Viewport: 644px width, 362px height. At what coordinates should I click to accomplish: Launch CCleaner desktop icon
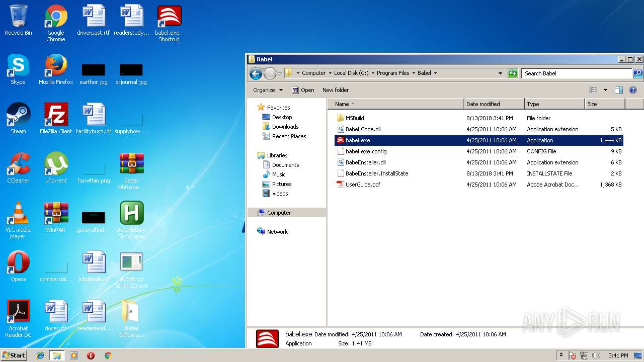18,168
